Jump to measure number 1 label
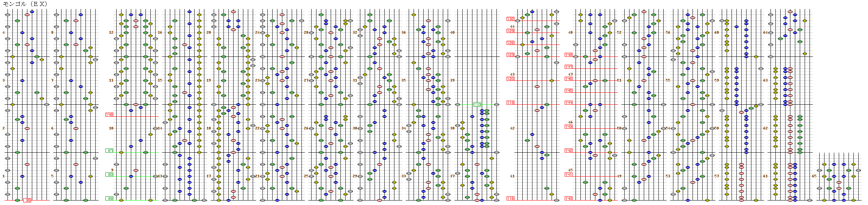Image resolution: width=868 pixels, height=205 pixels. [4, 176]
